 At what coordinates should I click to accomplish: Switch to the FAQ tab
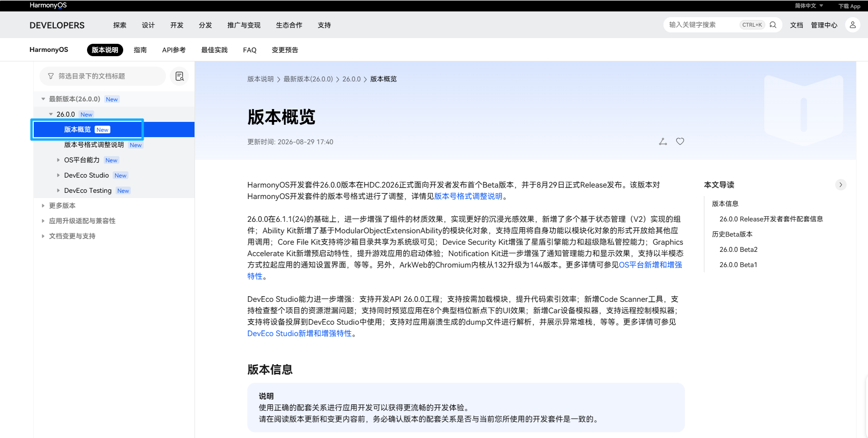click(x=250, y=50)
